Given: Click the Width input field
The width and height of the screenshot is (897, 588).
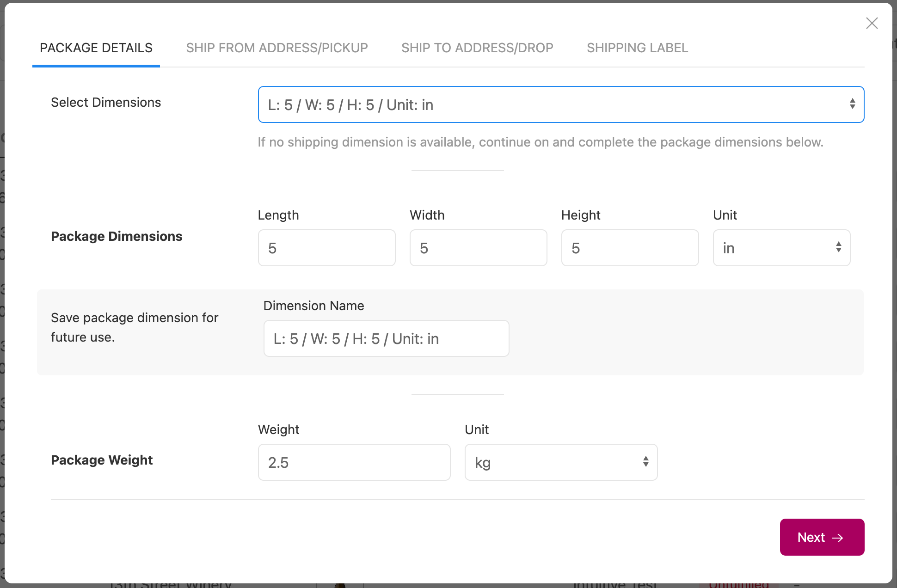Looking at the screenshot, I should pyautogui.click(x=478, y=248).
